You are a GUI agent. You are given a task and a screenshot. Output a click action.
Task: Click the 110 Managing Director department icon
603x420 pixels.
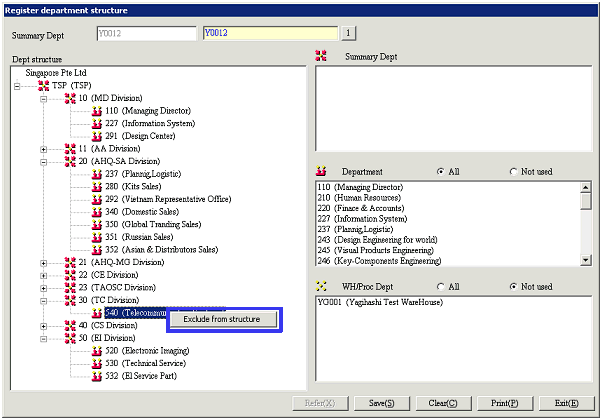coord(96,111)
